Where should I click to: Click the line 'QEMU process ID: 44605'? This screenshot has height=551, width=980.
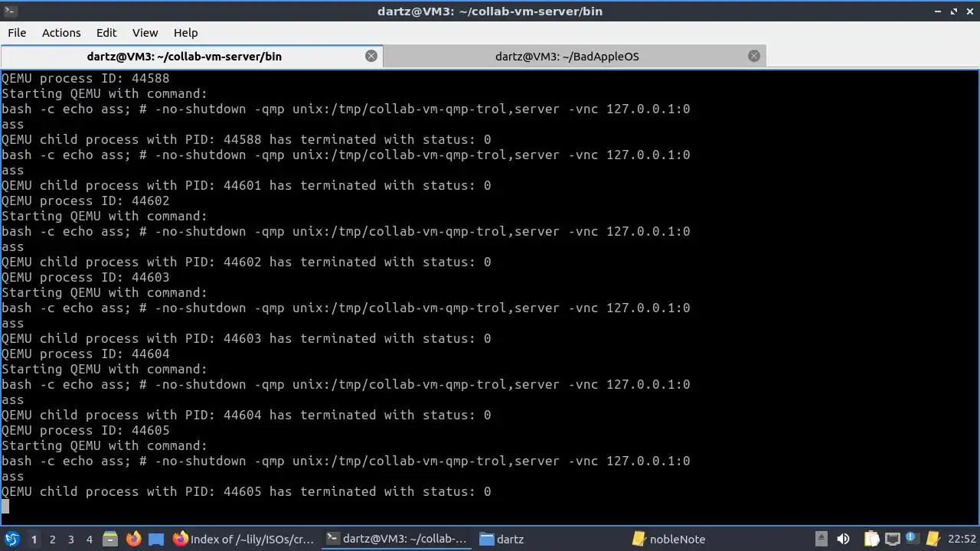click(x=86, y=430)
